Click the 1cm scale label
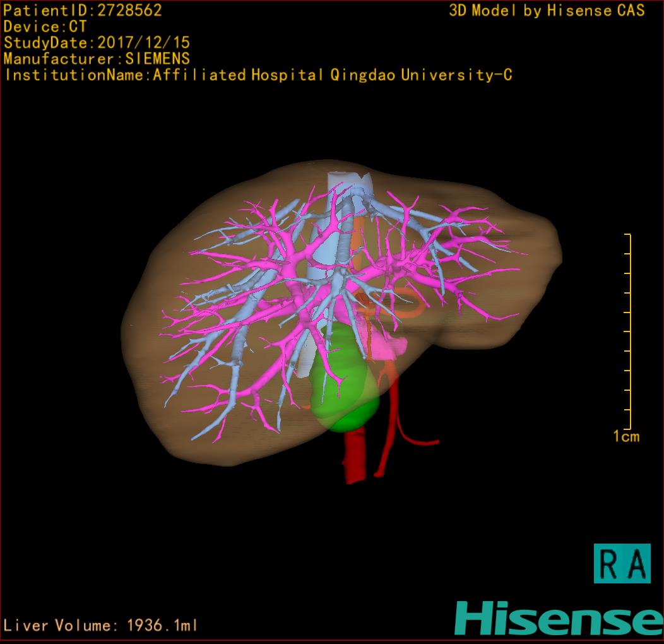The width and height of the screenshot is (664, 644). pos(625,436)
